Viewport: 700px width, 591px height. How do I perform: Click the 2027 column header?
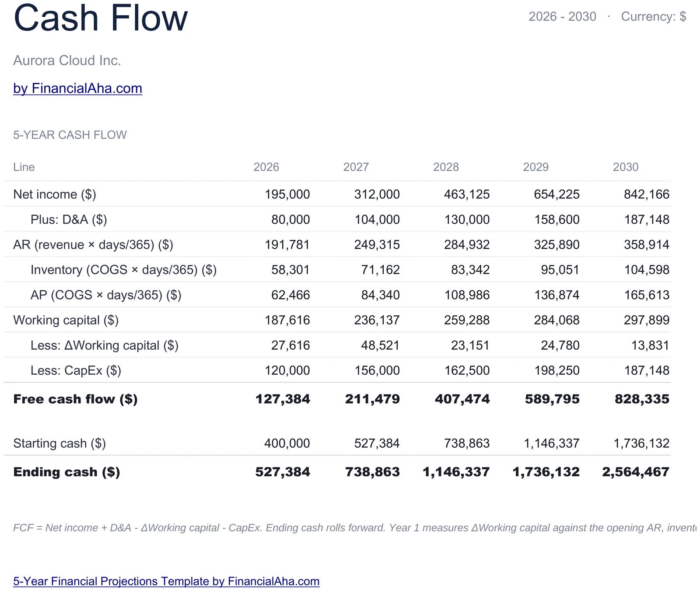tap(356, 167)
